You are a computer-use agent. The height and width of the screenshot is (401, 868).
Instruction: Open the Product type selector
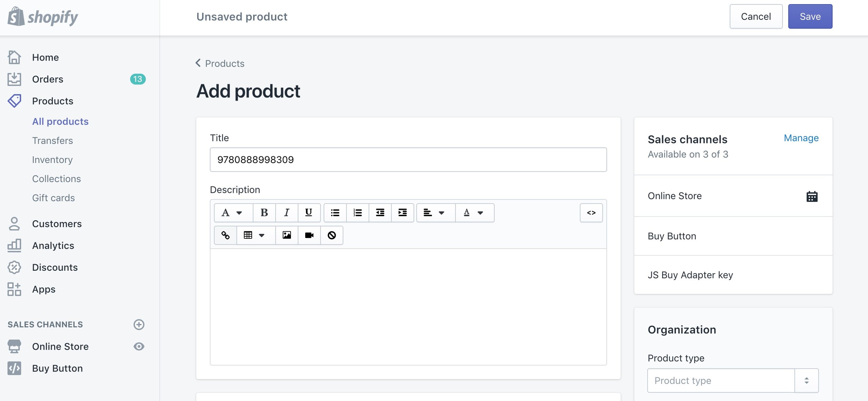[x=733, y=380]
